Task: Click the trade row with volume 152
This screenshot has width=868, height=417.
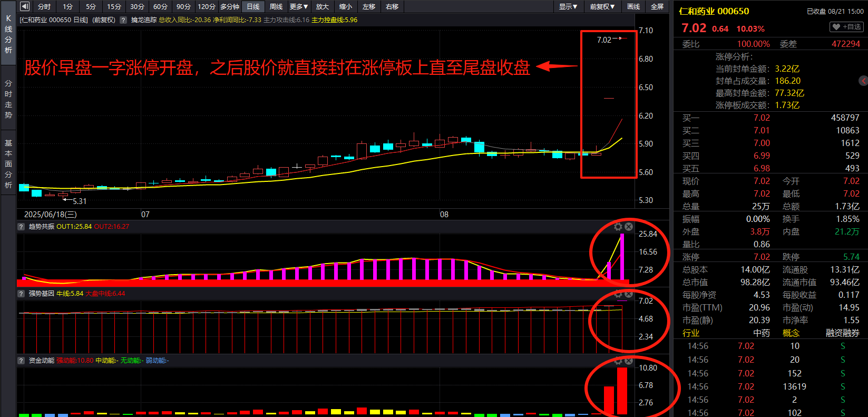Action: pos(771,374)
